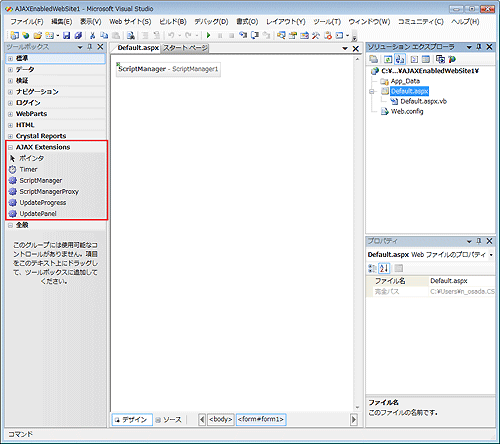Open the デバッグ(D) menu
500x444 pixels.
click(x=211, y=22)
